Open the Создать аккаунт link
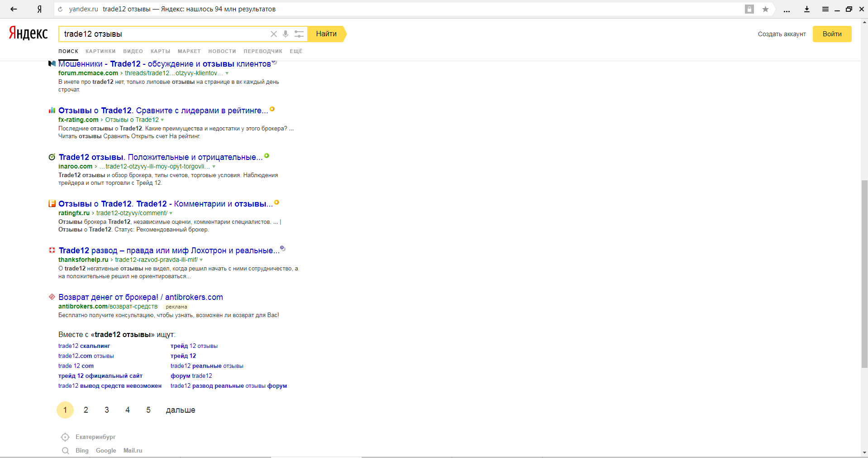The height and width of the screenshot is (458, 868). click(x=782, y=34)
